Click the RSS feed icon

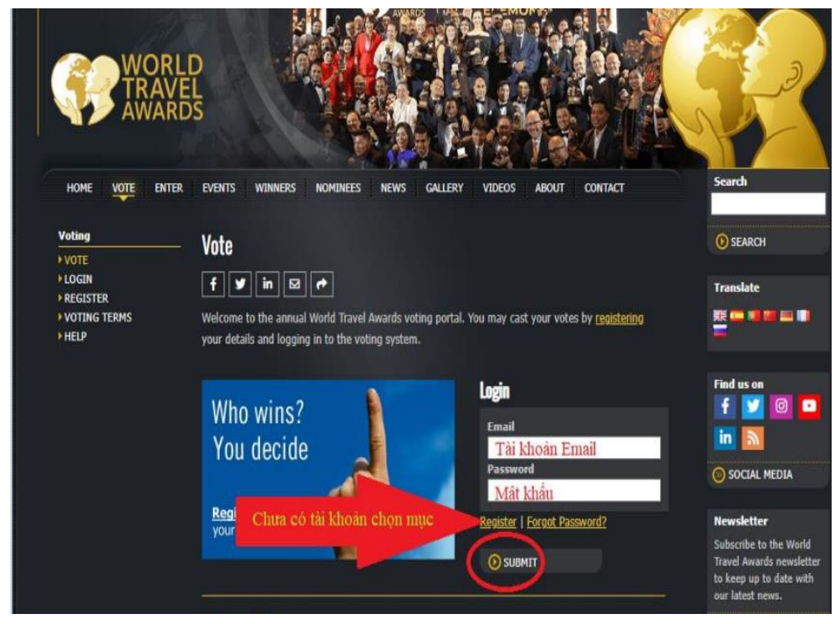[x=753, y=439]
